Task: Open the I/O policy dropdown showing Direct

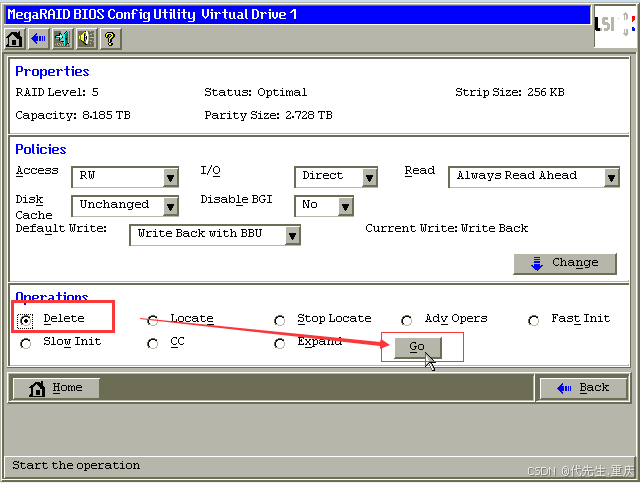Action: coord(336,177)
